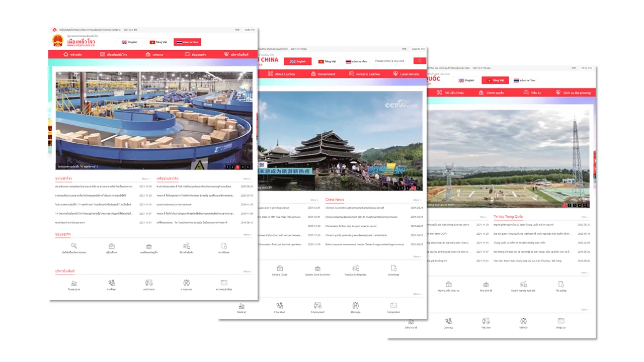
Task: Click the CCTV drum tower banner image
Action: point(340,141)
